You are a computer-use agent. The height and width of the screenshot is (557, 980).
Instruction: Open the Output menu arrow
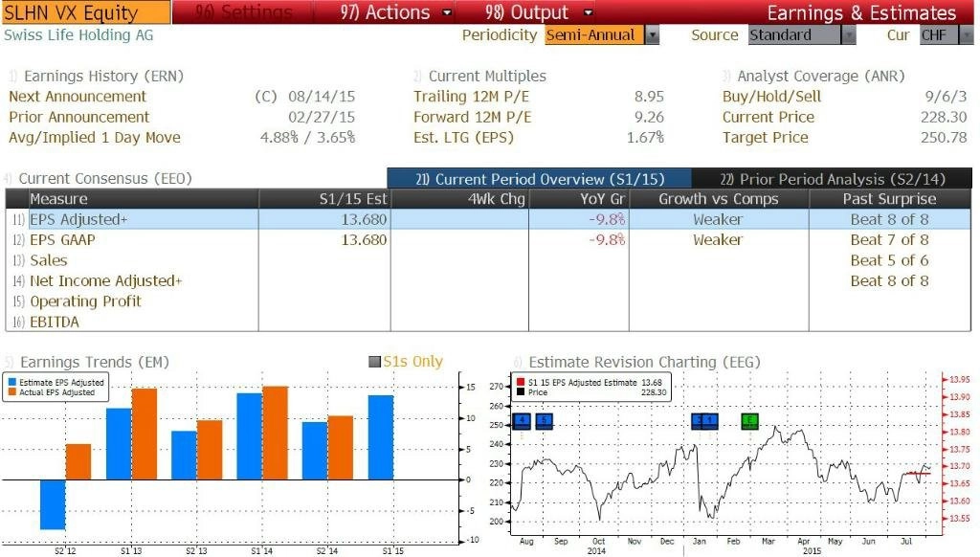(589, 12)
